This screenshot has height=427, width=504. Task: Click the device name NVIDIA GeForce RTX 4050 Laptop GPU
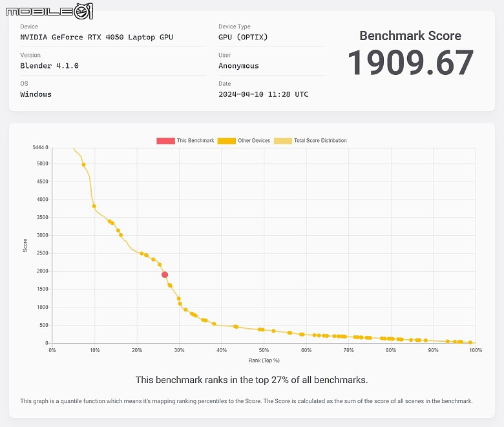tap(96, 37)
